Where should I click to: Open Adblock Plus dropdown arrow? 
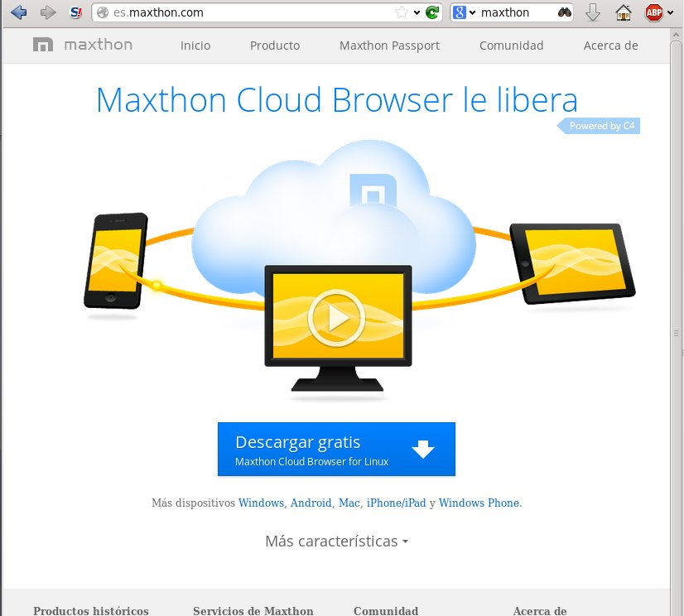pyautogui.click(x=670, y=13)
